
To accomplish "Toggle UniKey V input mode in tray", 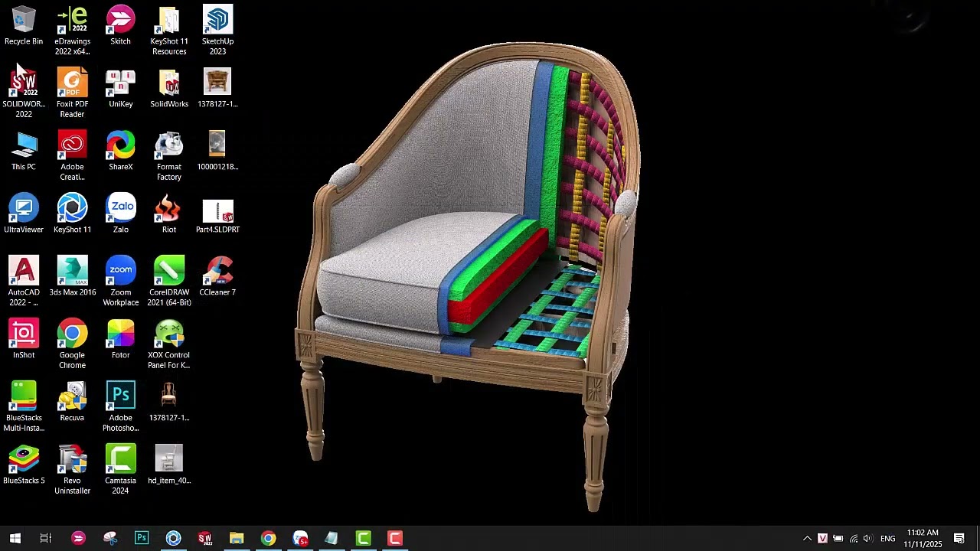I will pos(822,539).
